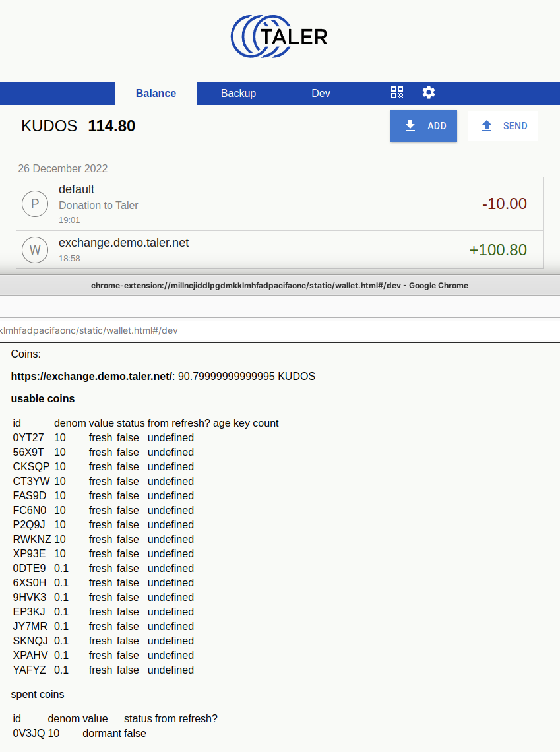This screenshot has height=752, width=560.
Task: Click the Coins: label
Action: [26, 354]
